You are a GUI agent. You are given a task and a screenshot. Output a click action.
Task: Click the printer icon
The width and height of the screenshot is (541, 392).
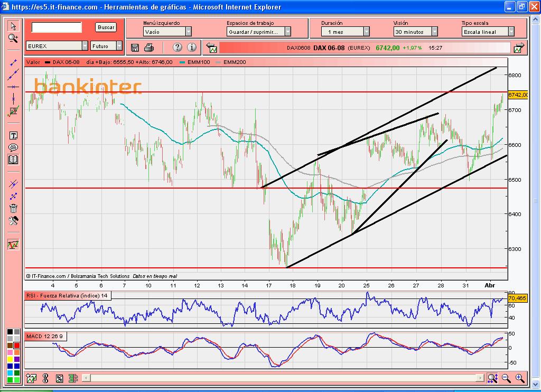[x=148, y=48]
